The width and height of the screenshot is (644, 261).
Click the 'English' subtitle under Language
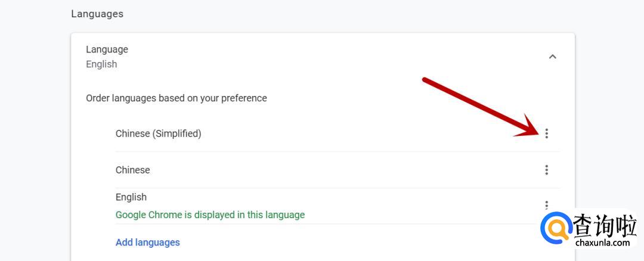[101, 64]
